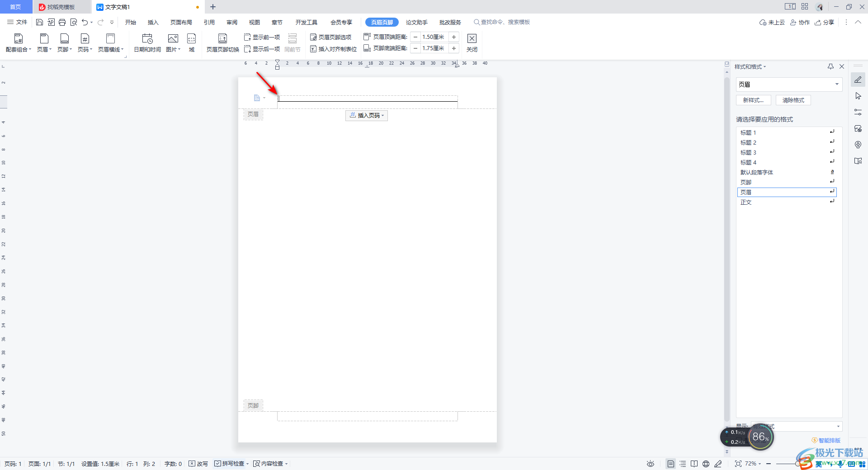Switch to the 页面布局 ribbon tab
Viewport: 868px width, 470px height.
pyautogui.click(x=181, y=22)
